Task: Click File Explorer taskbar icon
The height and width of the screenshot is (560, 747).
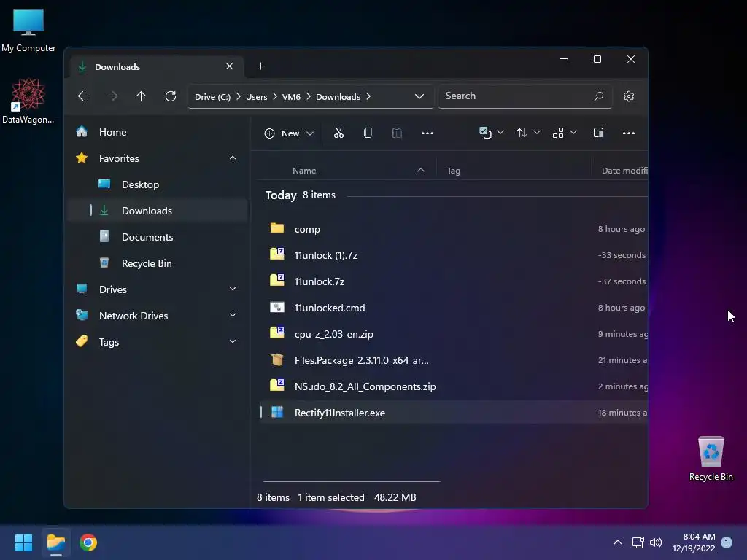Action: [56, 542]
